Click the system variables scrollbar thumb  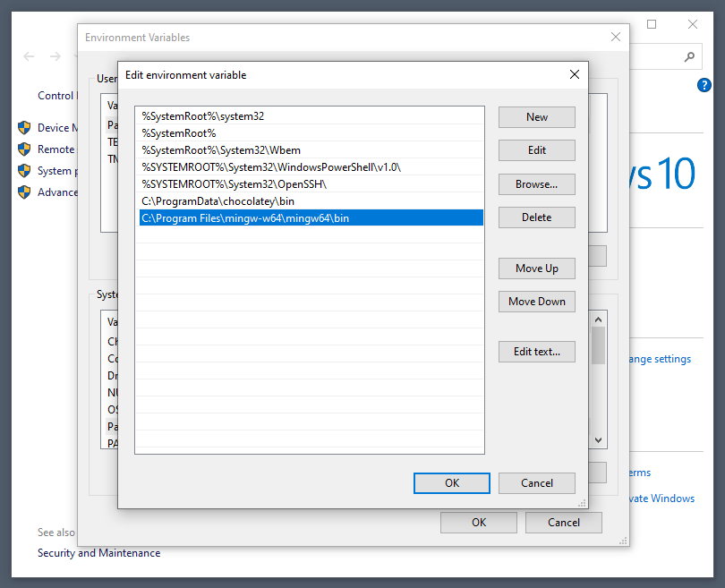coord(598,345)
